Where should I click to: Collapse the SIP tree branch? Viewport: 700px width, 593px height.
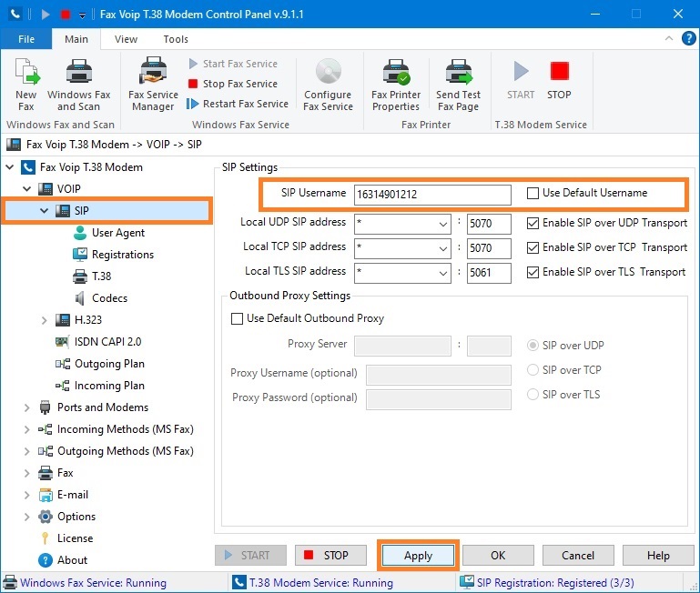pos(45,211)
